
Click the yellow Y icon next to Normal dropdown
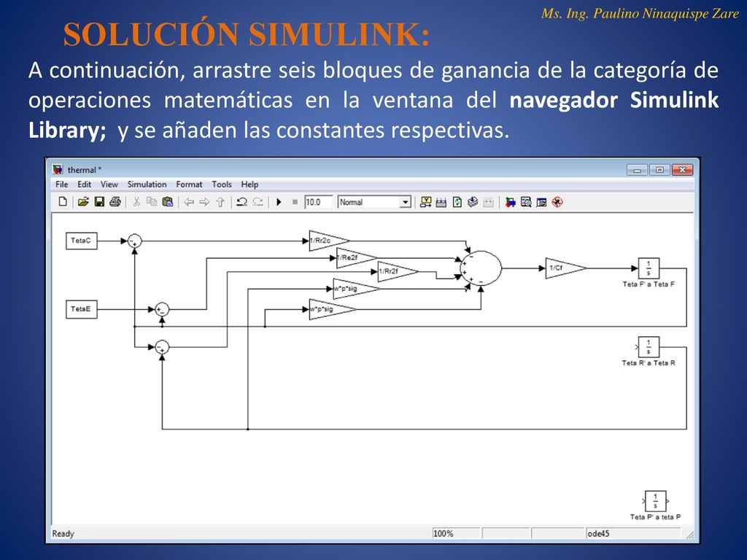[x=425, y=202]
